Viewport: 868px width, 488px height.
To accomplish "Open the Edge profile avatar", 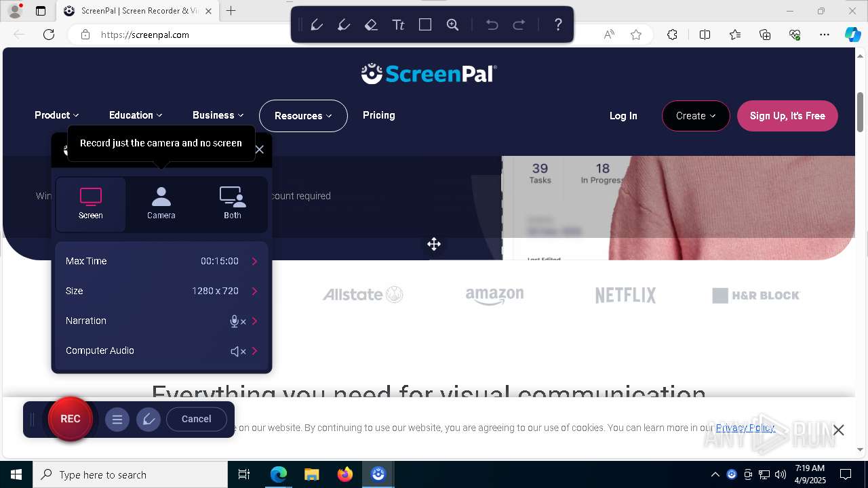I will click(15, 10).
